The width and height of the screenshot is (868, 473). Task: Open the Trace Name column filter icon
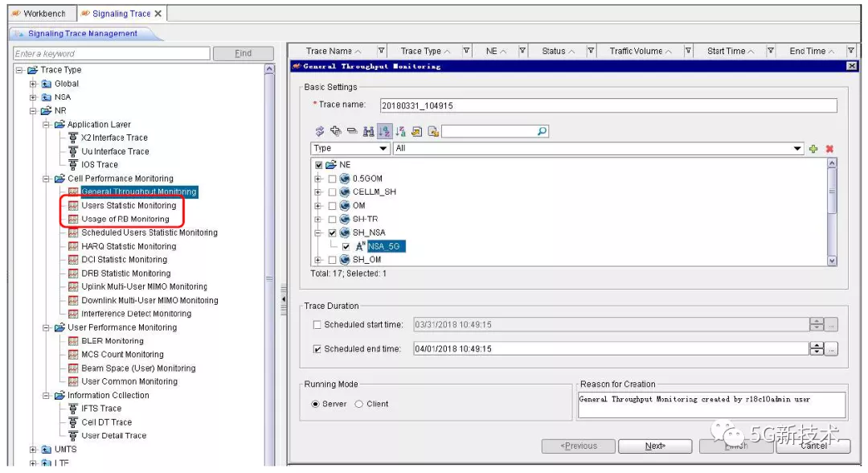click(x=382, y=51)
